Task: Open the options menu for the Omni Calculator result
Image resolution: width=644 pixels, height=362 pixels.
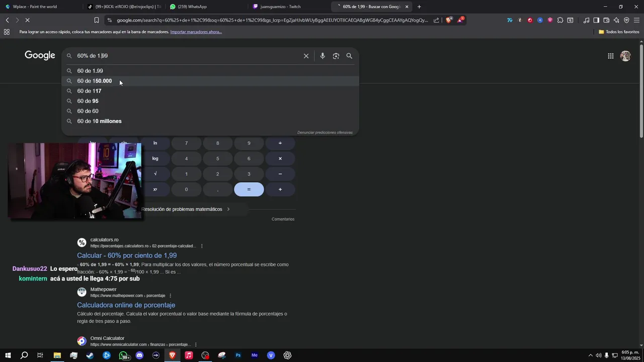Action: pyautogui.click(x=196, y=344)
